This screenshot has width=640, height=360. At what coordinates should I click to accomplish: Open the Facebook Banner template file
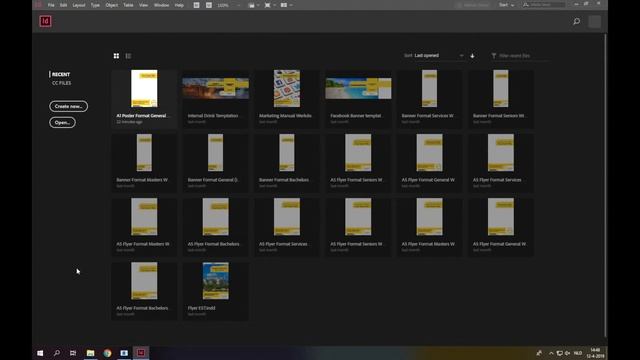coord(358,99)
